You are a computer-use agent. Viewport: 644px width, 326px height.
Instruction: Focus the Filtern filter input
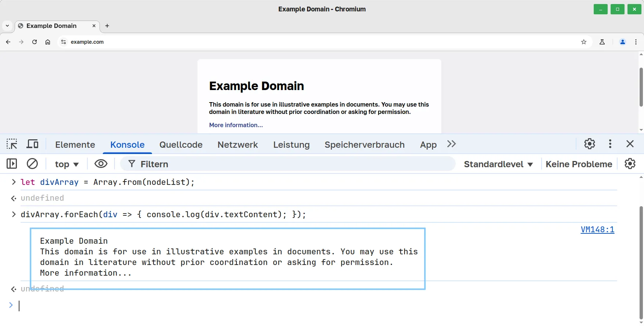pos(287,164)
